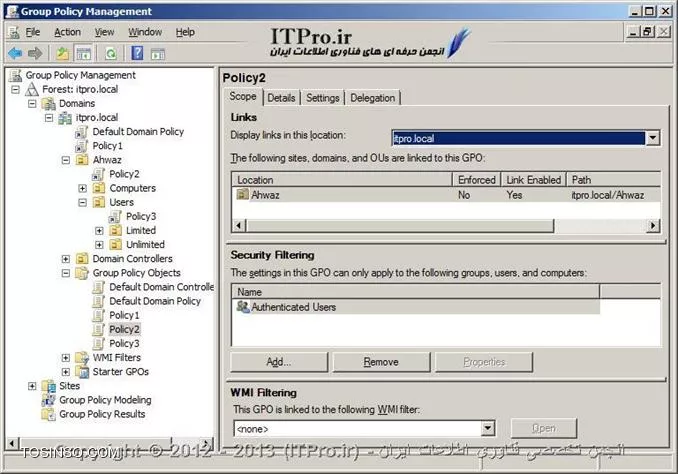Click the Refresh toolbar icon

pos(111,54)
